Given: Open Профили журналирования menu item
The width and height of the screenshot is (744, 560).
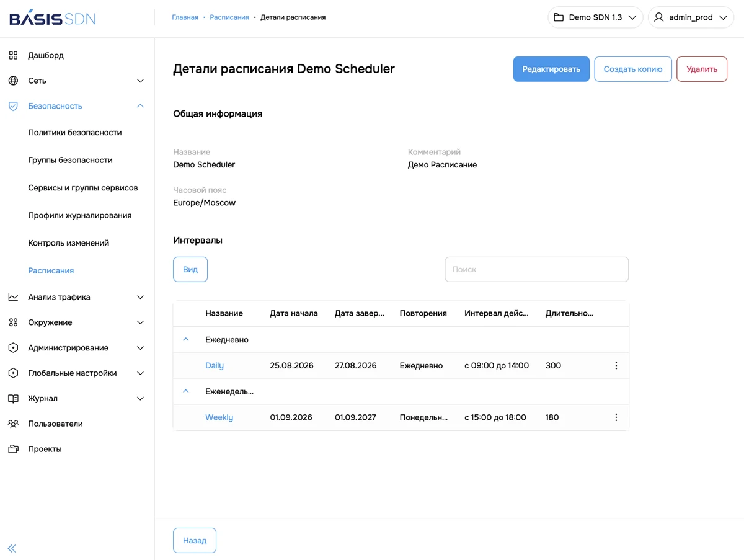Looking at the screenshot, I should coord(80,215).
